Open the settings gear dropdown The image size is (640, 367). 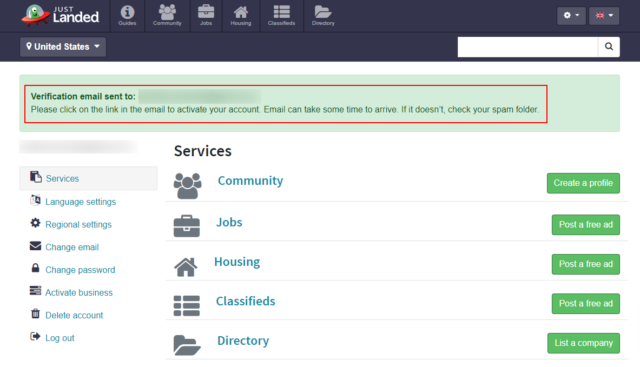click(x=571, y=16)
